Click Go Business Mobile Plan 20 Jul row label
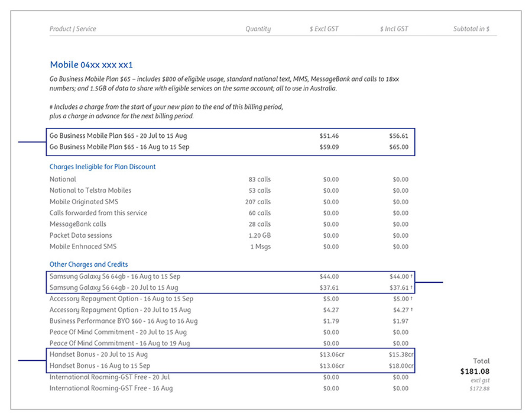The image size is (532, 420). [118, 136]
